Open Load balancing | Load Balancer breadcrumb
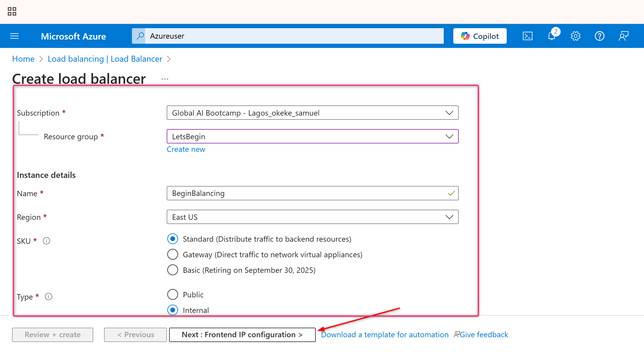 [x=105, y=59]
